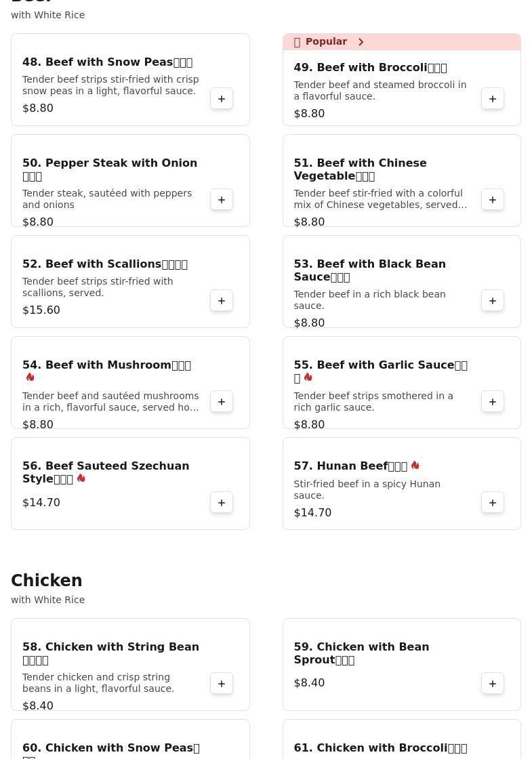Select 56. Beef Sauteed Szechuan Style title
The height and width of the screenshot is (759, 532).
point(106,472)
